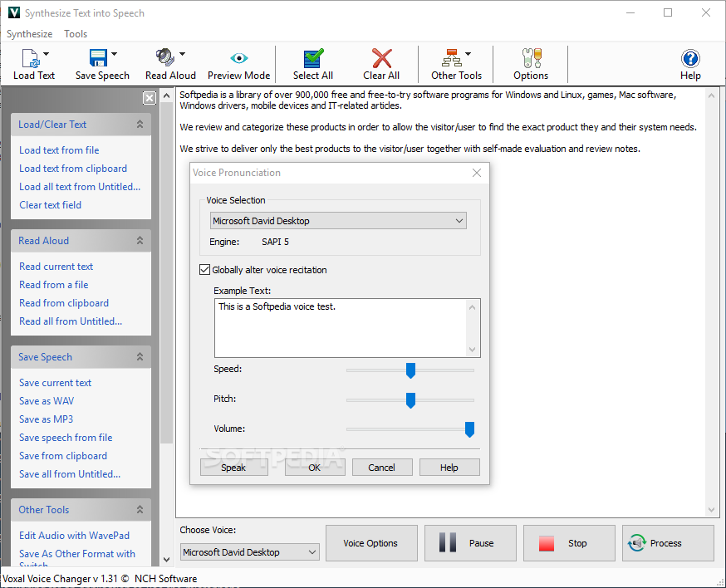726x588 pixels.
Task: Click 'Save as WAV' link
Action: [x=47, y=401]
